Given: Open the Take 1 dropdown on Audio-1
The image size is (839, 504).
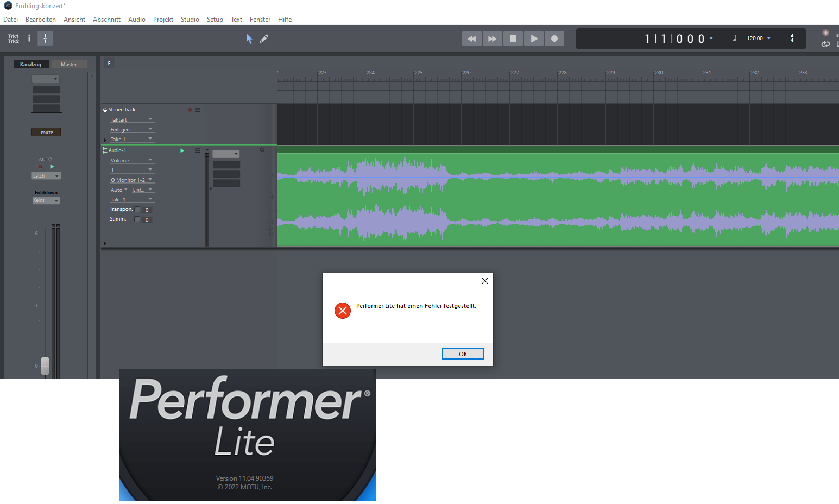Looking at the screenshot, I should tap(132, 200).
